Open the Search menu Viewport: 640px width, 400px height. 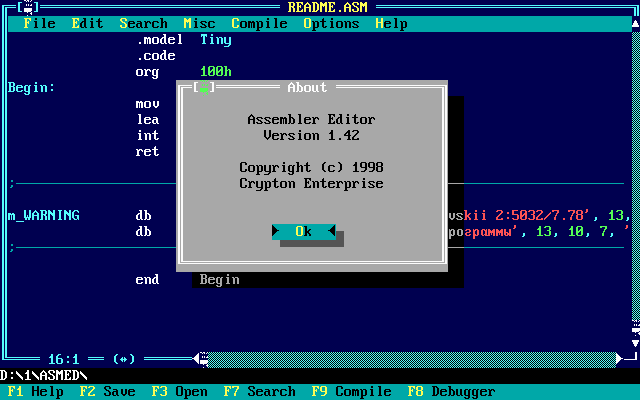coord(143,24)
